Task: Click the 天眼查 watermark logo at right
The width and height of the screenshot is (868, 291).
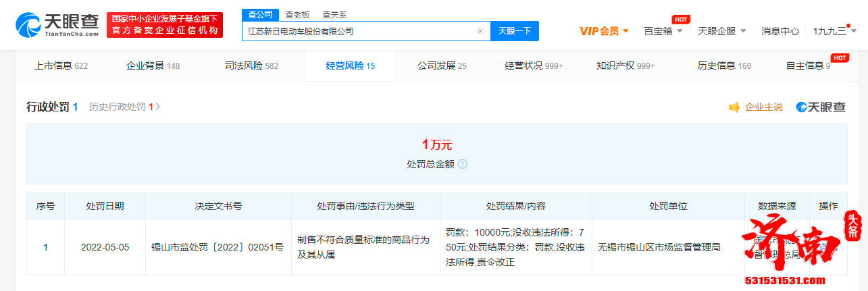Action: coord(820,107)
